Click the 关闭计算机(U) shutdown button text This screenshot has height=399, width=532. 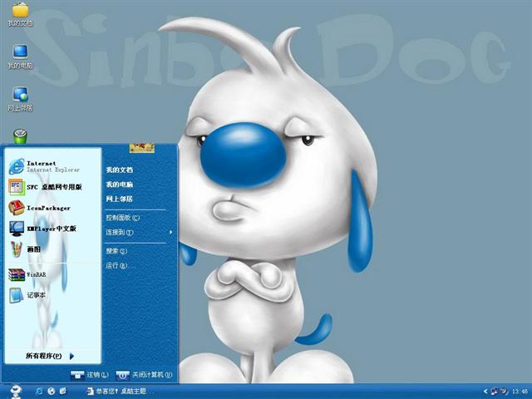tap(152, 375)
